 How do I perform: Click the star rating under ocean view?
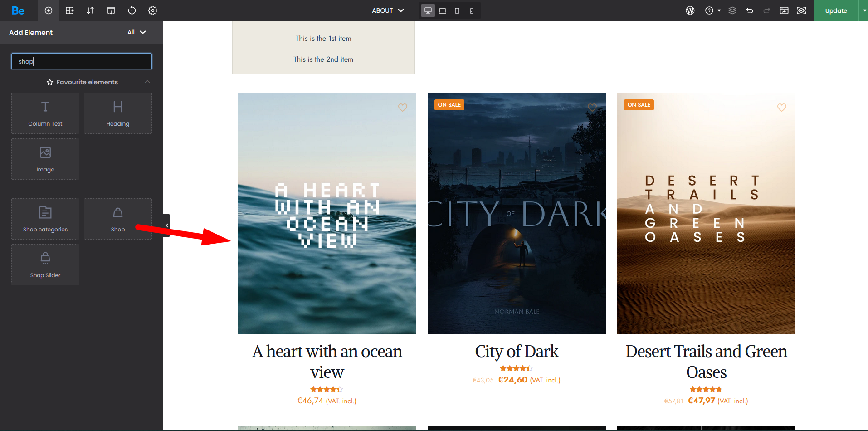[x=327, y=389]
